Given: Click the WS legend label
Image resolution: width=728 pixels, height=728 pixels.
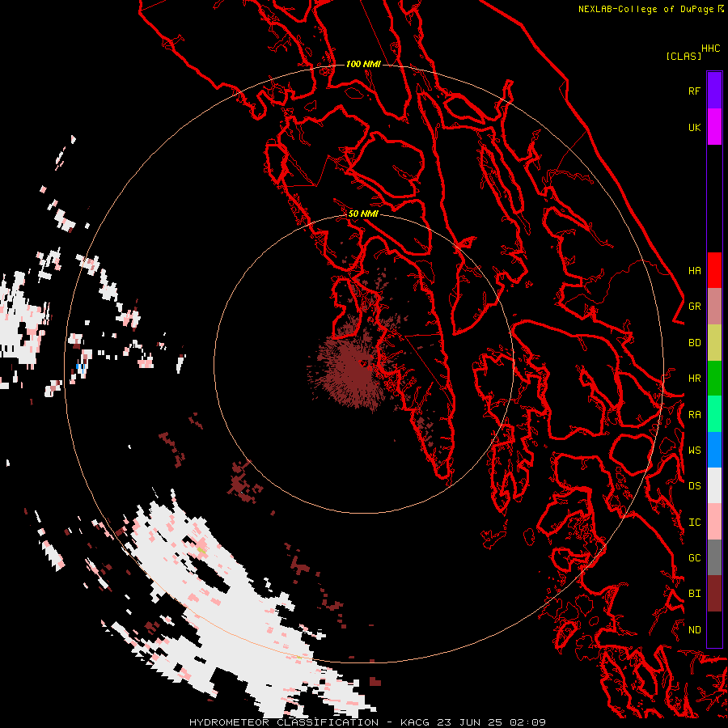Looking at the screenshot, I should pos(694,451).
